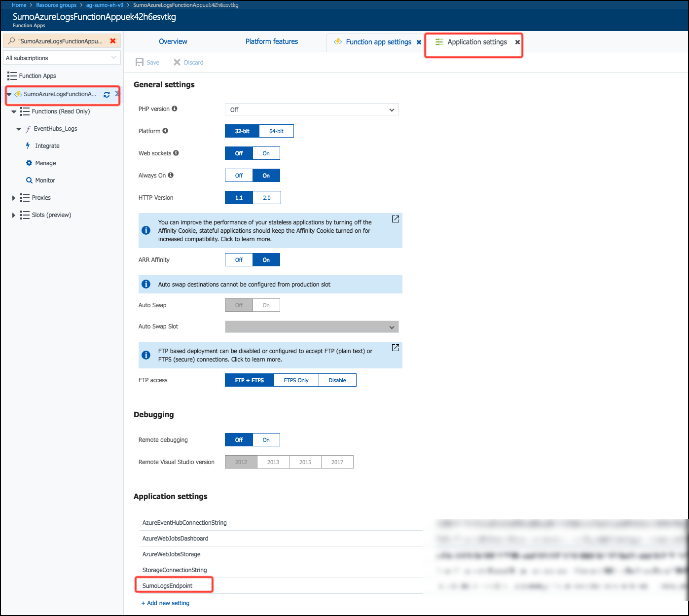
Task: Click the Discard X icon
Action: pyautogui.click(x=177, y=63)
